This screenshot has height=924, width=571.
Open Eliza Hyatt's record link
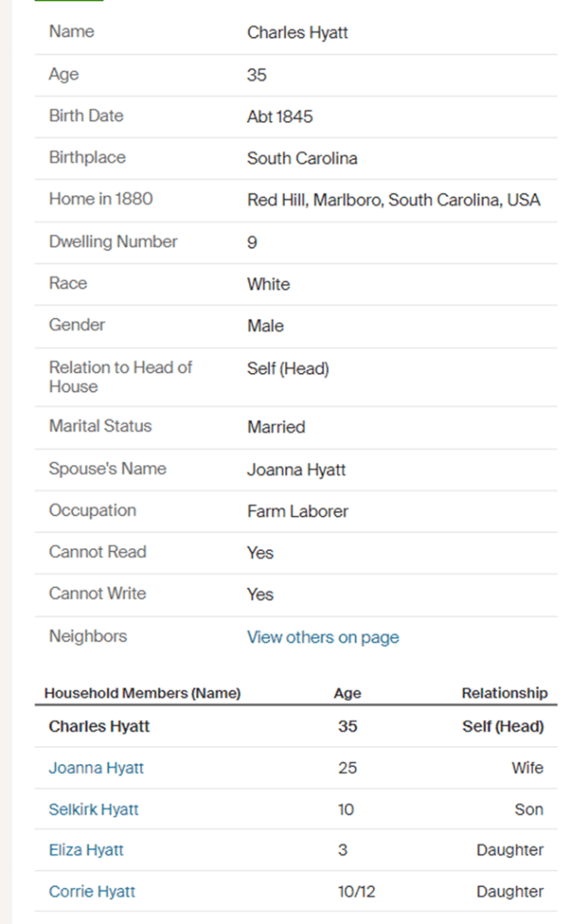pos(86,850)
